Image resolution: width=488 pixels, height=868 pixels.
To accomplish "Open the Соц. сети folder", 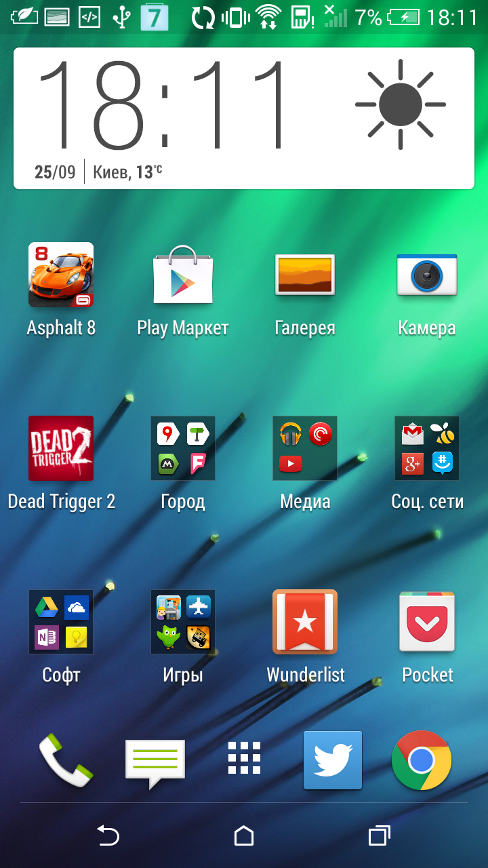I will [x=427, y=448].
